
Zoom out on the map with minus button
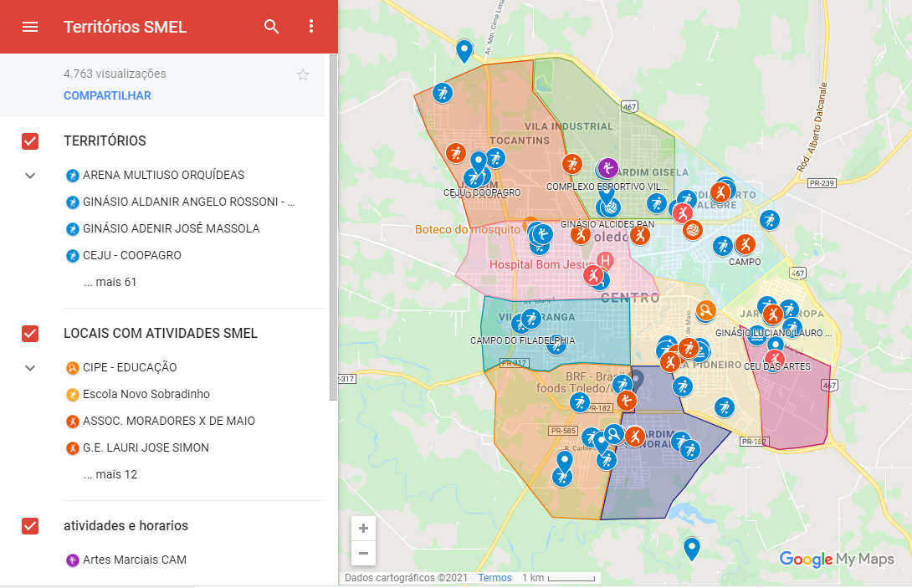point(363,553)
